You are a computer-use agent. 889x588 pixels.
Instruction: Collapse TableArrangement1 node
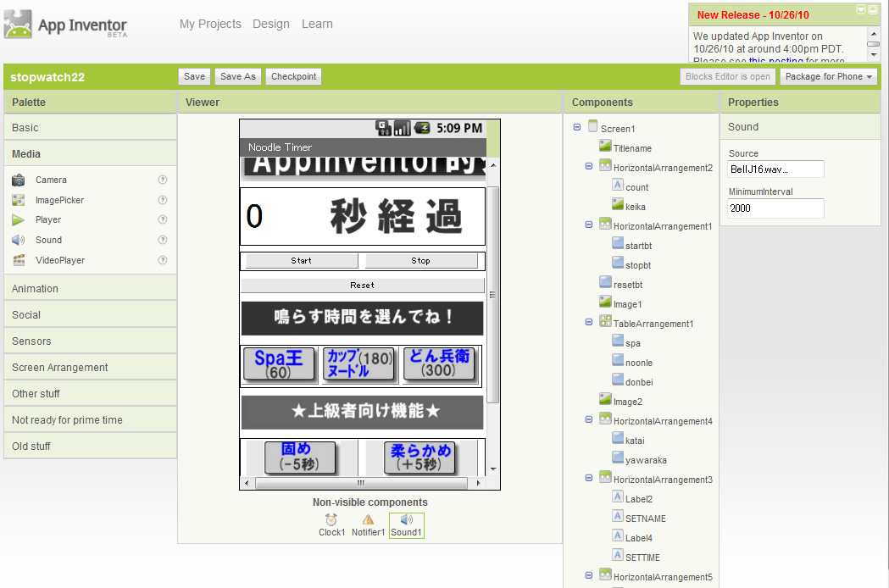[x=589, y=322]
